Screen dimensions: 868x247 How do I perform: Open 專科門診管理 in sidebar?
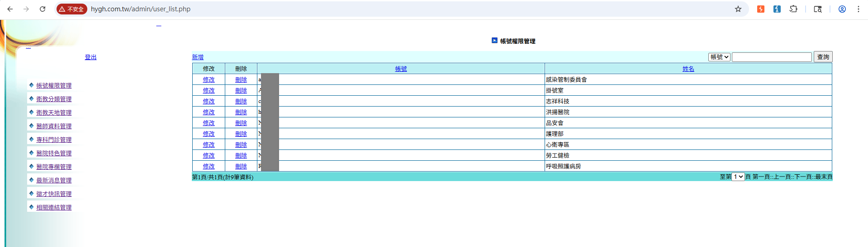point(54,140)
